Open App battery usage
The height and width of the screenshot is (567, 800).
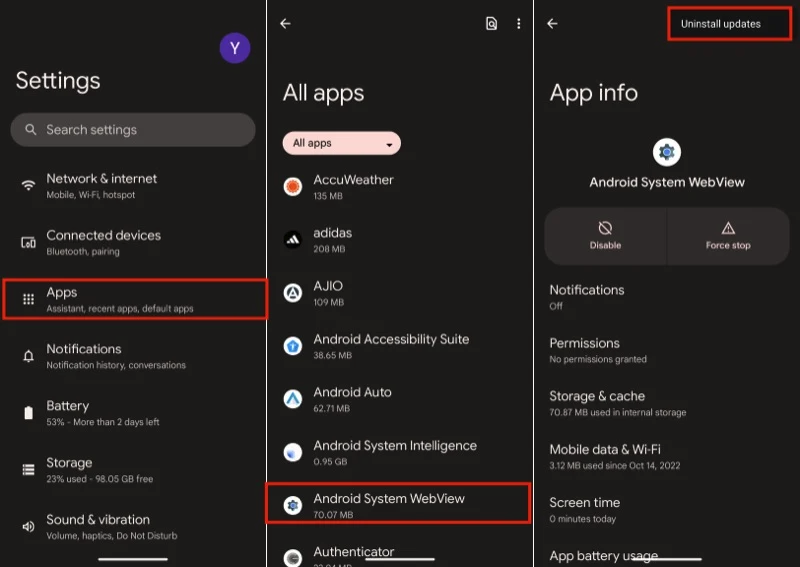pos(667,556)
